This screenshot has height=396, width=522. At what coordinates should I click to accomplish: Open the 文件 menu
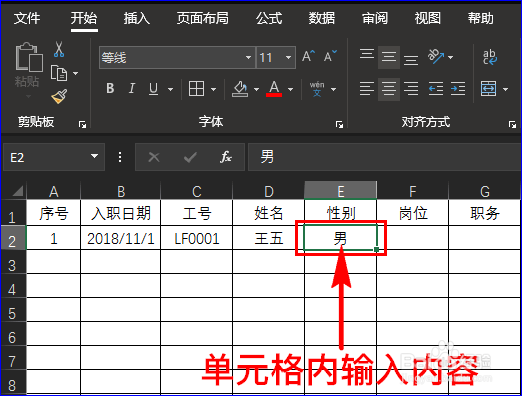pyautogui.click(x=27, y=18)
